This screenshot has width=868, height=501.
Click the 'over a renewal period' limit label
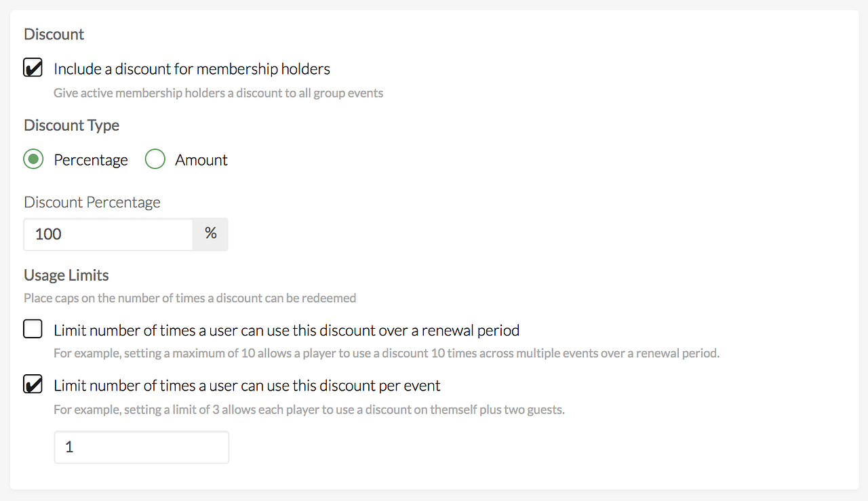[286, 331]
